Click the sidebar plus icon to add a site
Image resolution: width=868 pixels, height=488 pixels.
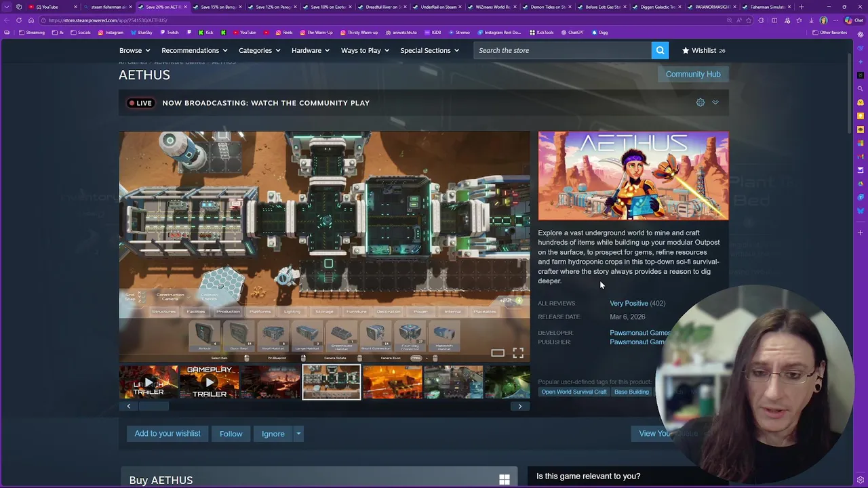861,232
